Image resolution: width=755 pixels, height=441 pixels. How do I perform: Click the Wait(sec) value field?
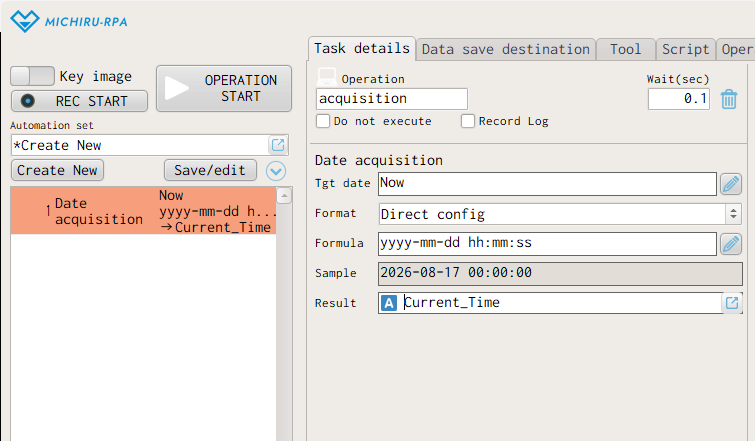[x=679, y=99]
